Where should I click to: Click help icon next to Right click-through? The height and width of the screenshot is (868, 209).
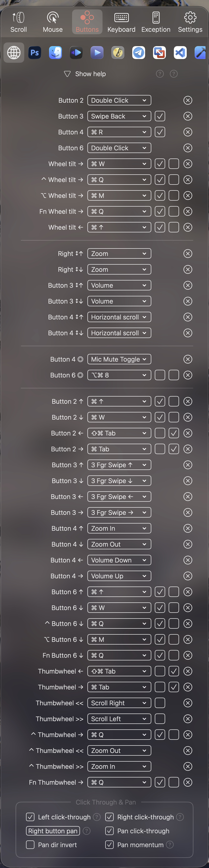pos(180,817)
